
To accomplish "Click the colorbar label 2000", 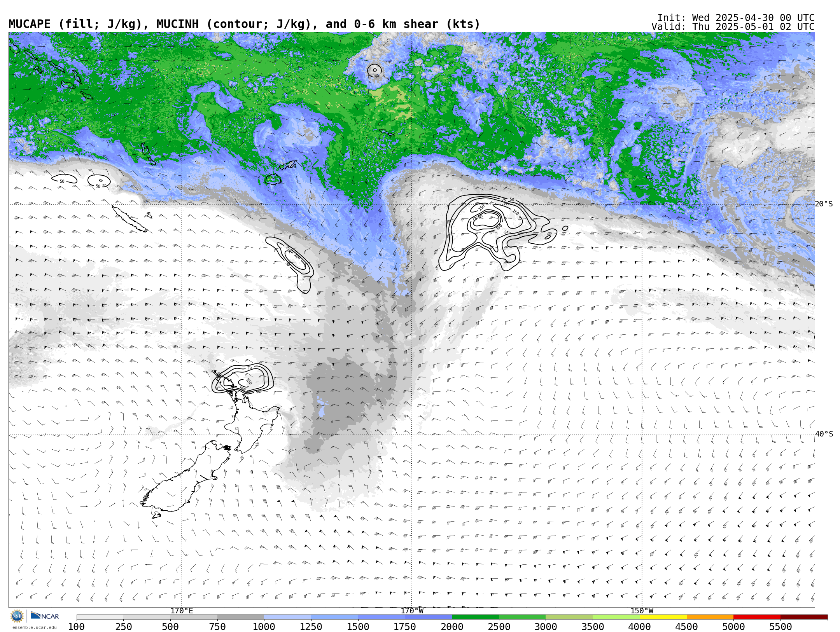I will [452, 627].
